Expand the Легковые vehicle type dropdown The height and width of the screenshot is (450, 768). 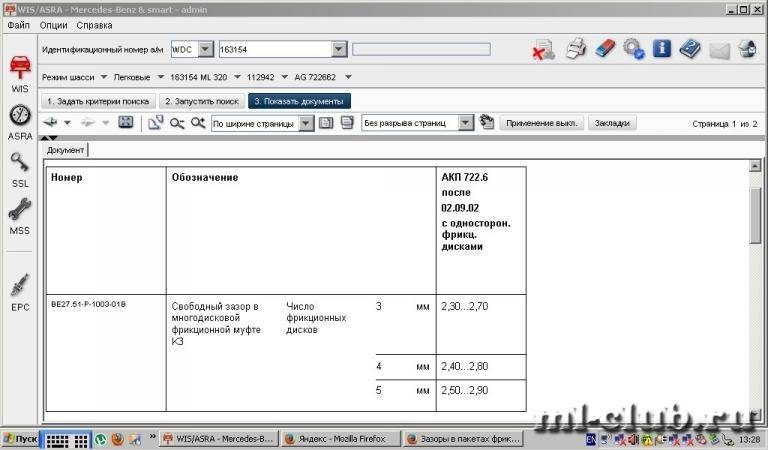point(160,77)
